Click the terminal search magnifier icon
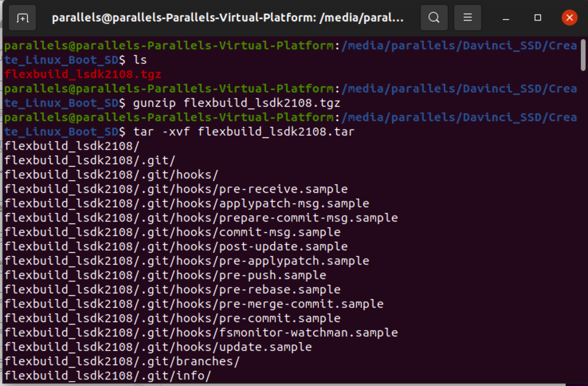 [434, 18]
